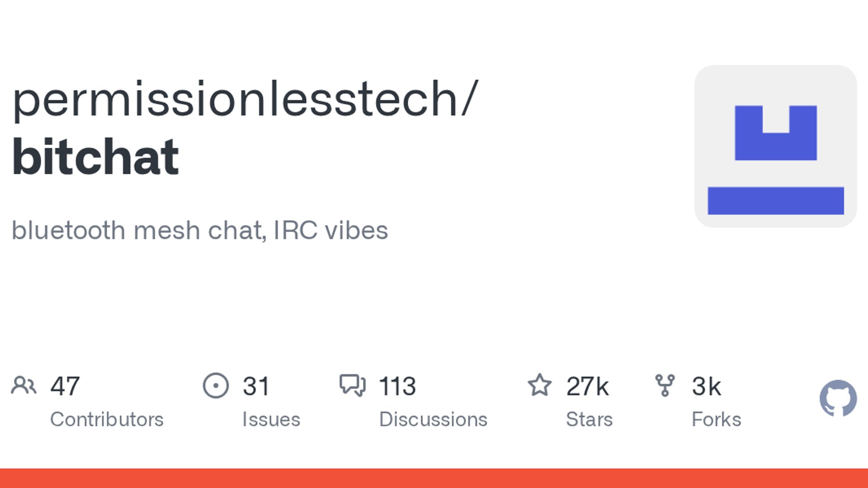Click the 31 issues count

pos(256,386)
